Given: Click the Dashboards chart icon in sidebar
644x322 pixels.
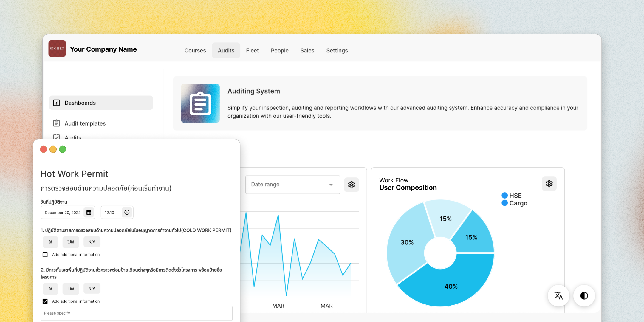Looking at the screenshot, I should click(57, 103).
